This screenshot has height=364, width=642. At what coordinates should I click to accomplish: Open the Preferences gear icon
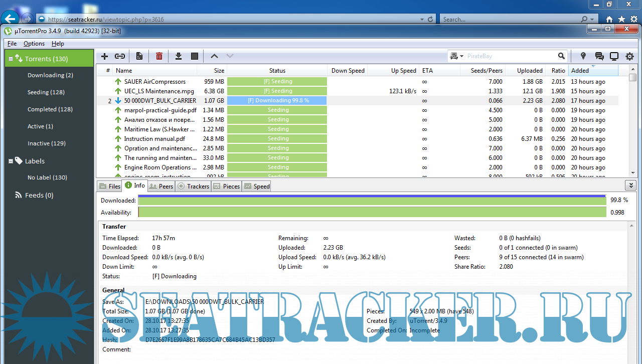click(630, 56)
